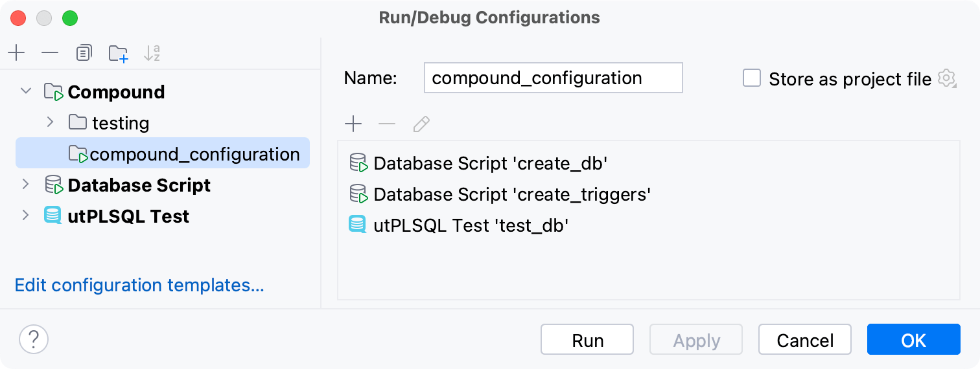Select compound_configuration in the tree

click(194, 154)
